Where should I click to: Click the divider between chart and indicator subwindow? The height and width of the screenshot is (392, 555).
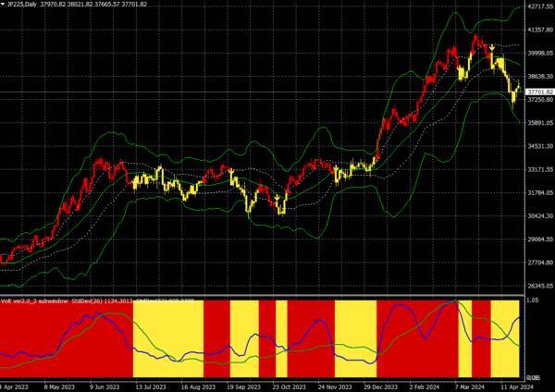click(262, 295)
